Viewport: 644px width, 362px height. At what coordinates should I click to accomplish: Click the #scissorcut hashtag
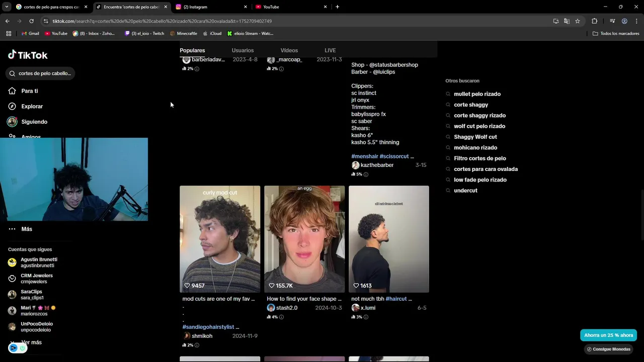point(394,156)
